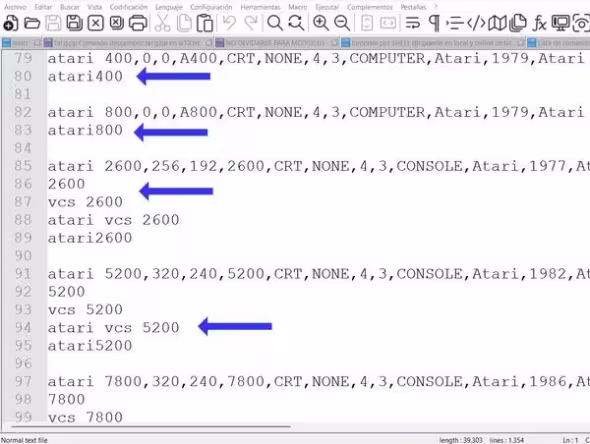Open the Replace dialog icon
The image size is (590, 444).
pos(296,23)
